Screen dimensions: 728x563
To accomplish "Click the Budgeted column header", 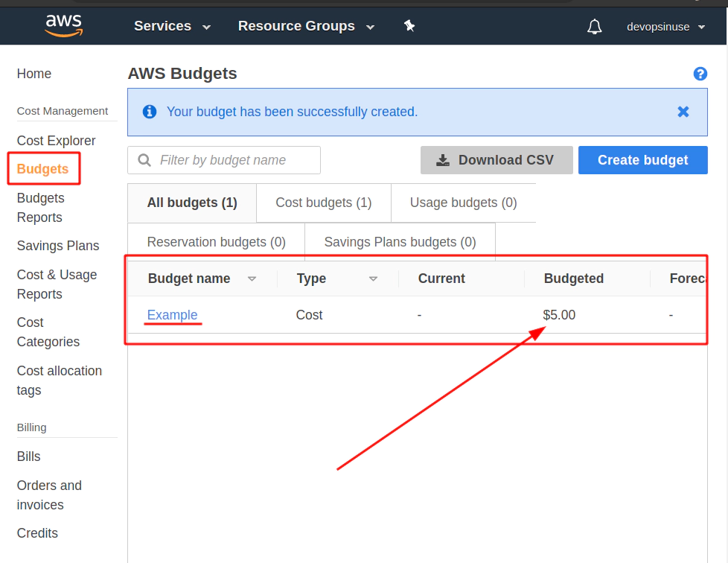I will (574, 279).
